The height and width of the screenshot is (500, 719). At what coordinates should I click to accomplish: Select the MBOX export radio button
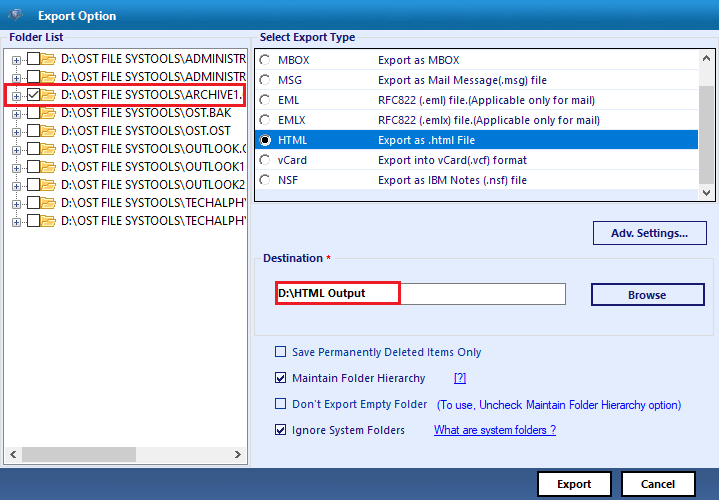point(265,60)
